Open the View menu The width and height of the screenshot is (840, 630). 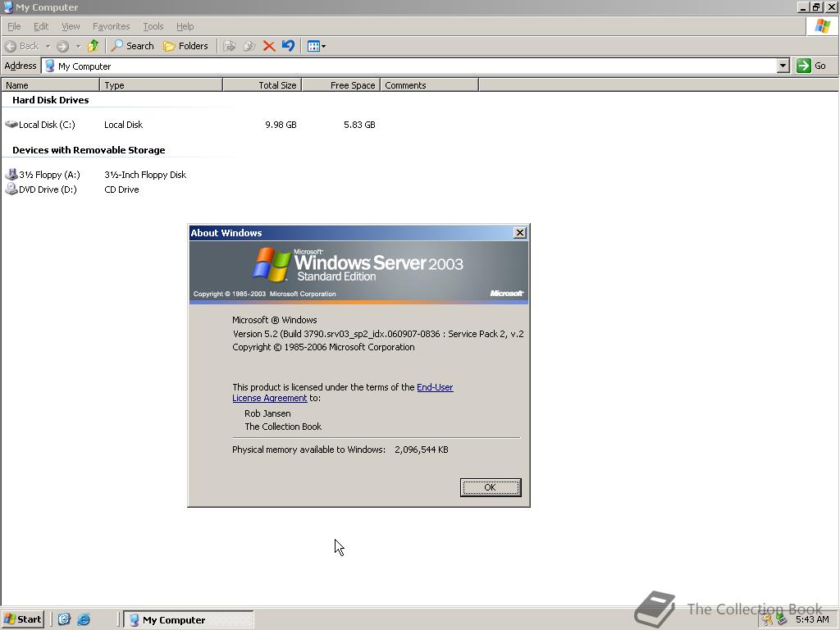pyautogui.click(x=71, y=26)
